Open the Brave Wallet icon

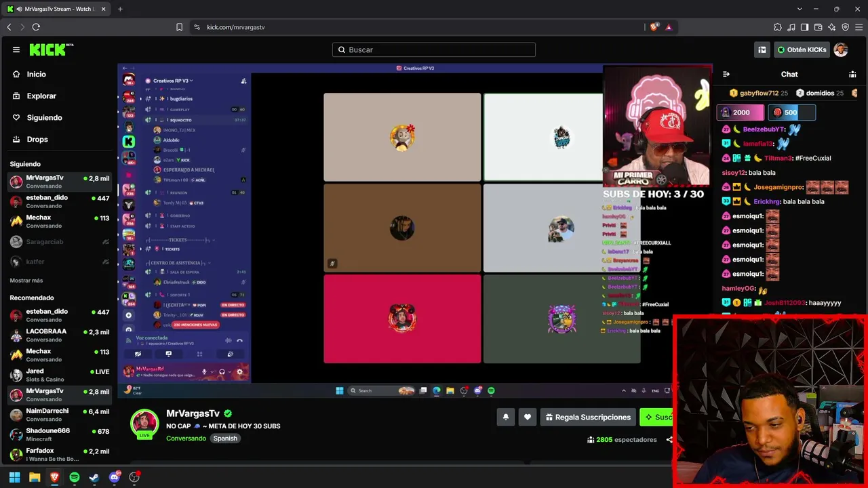point(818,27)
